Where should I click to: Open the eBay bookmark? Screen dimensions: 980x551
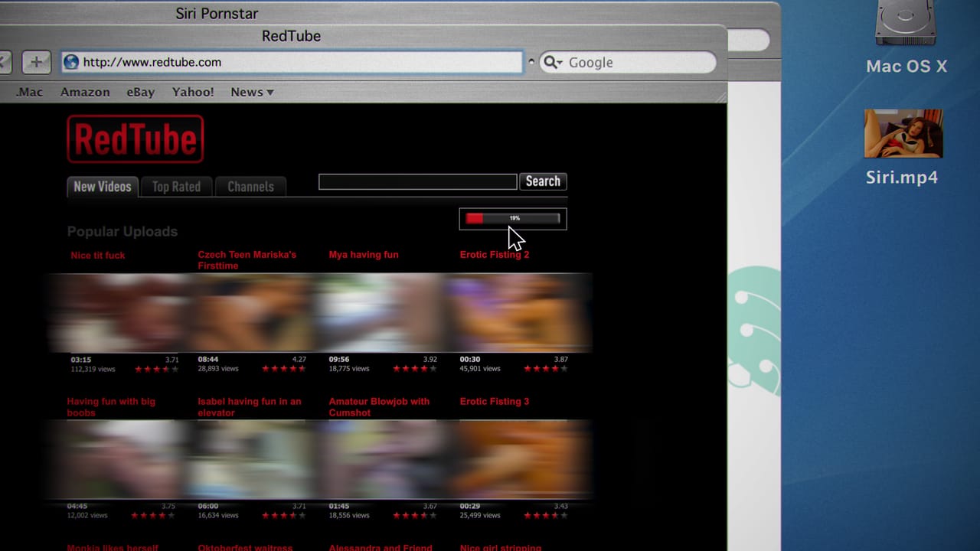(x=141, y=92)
